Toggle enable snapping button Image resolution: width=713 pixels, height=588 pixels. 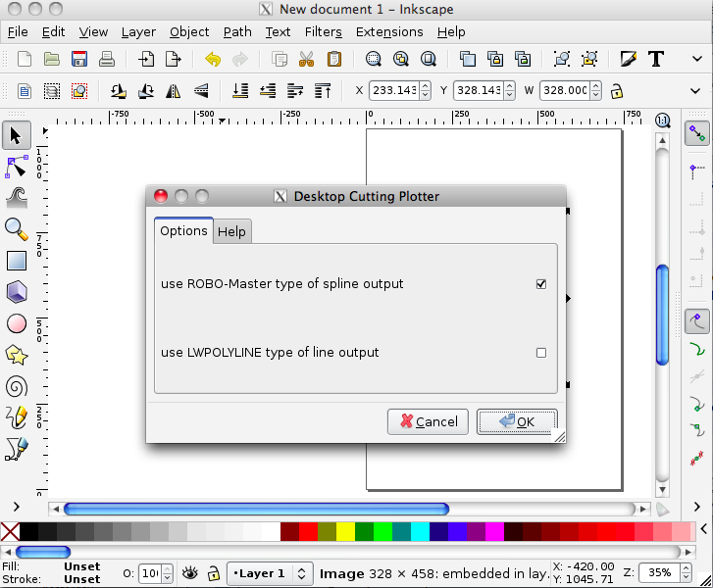point(696,133)
